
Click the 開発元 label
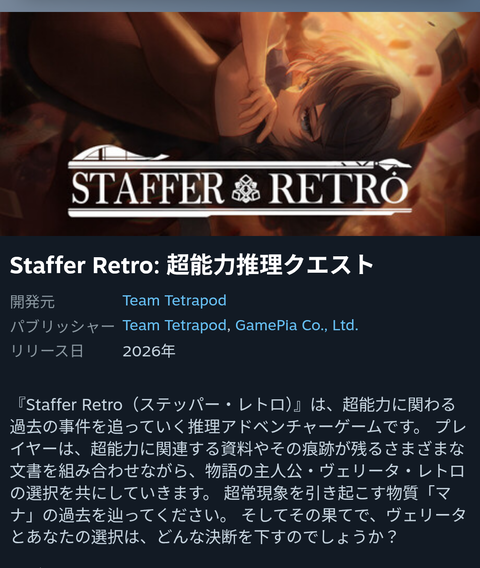tap(32, 301)
